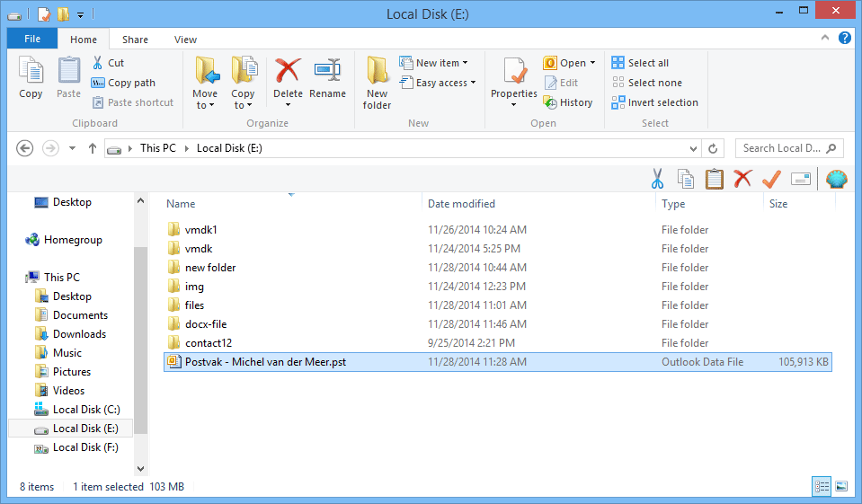Click the navigation pane scroll down arrow

(141, 469)
